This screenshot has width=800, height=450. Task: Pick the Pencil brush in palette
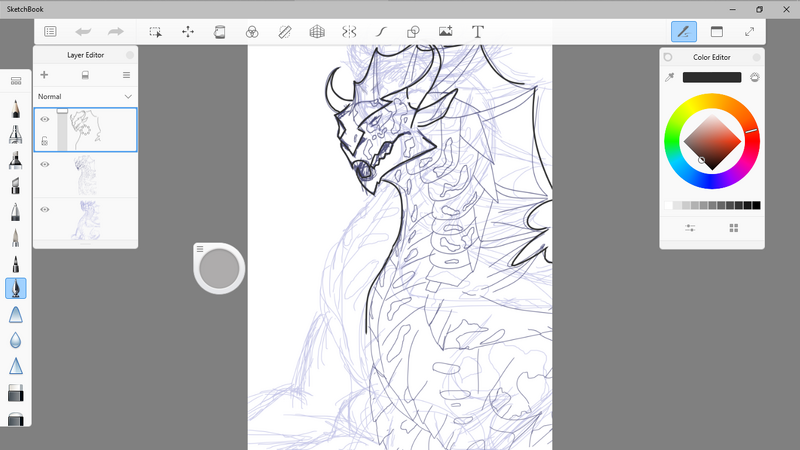click(16, 108)
